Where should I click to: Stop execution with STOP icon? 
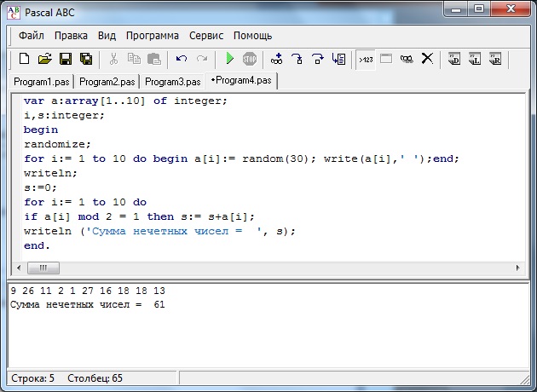(250, 60)
